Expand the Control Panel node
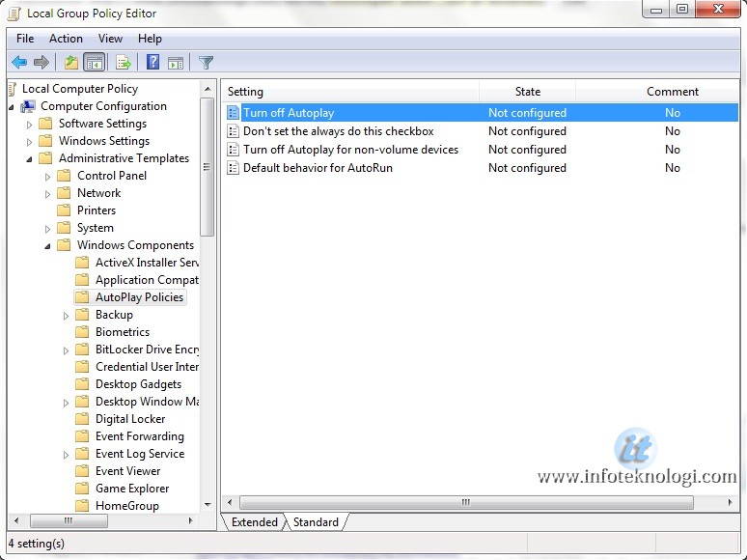 click(47, 177)
